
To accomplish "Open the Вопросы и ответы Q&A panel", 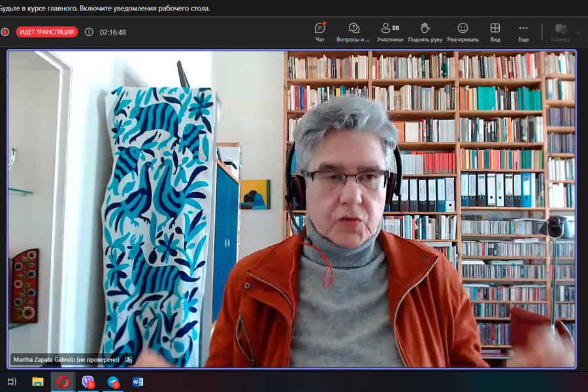I will pos(353,32).
